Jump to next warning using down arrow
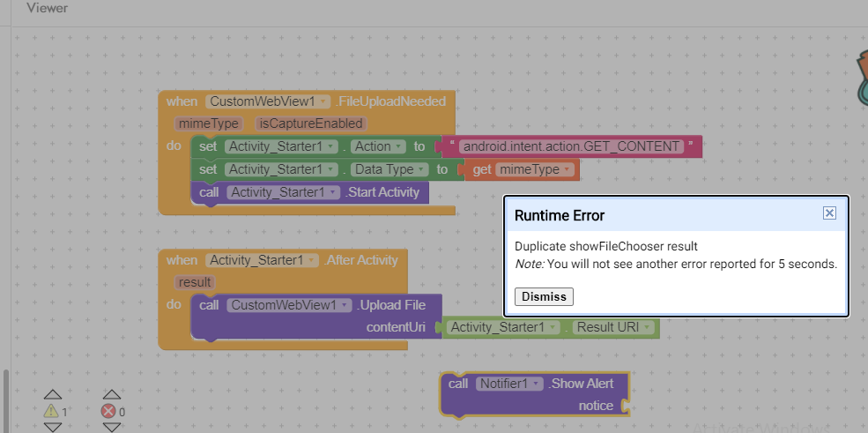This screenshot has height=433, width=868. [x=53, y=427]
